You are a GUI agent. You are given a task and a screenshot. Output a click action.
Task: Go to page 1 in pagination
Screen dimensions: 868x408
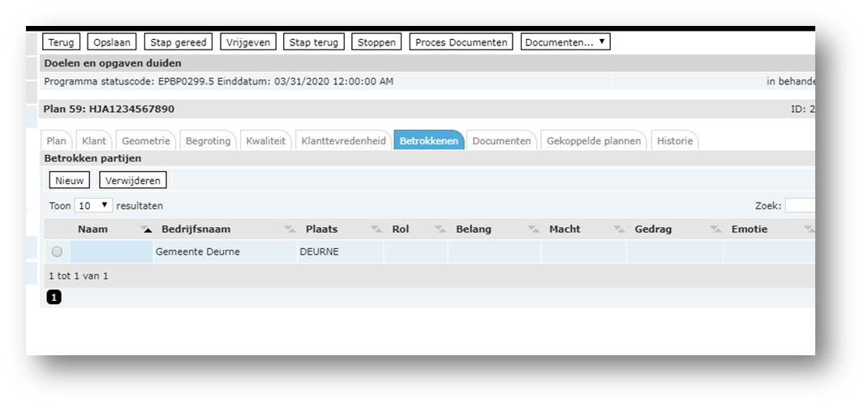point(54,298)
